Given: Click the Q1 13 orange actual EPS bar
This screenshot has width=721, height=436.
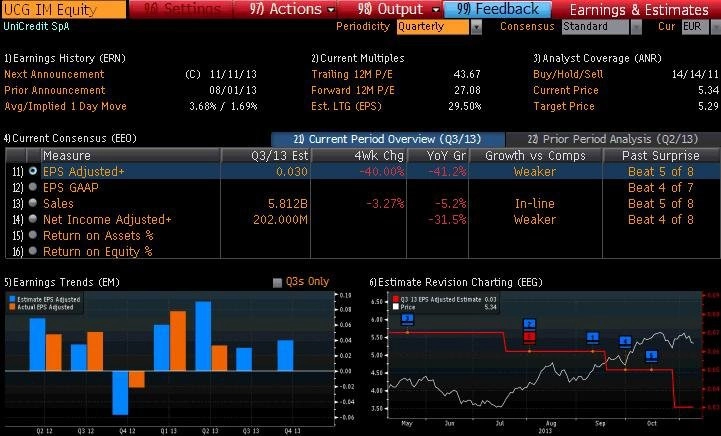Looking at the screenshot, I should (178, 341).
